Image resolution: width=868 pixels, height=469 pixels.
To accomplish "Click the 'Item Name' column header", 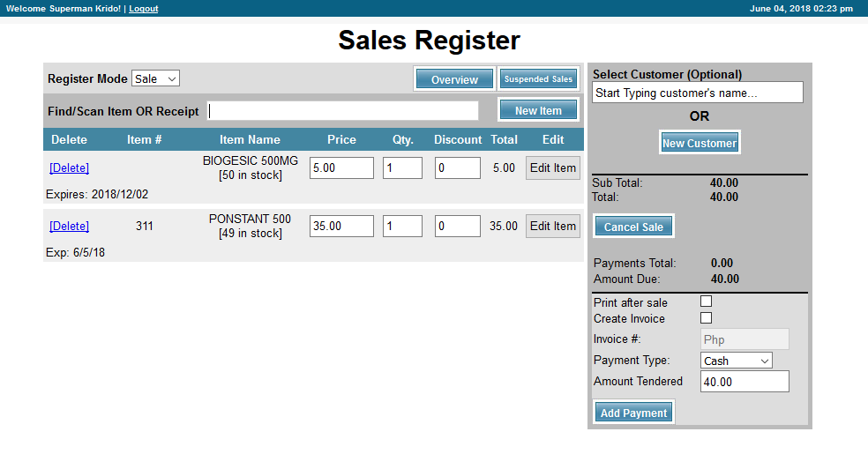I will click(x=250, y=139).
